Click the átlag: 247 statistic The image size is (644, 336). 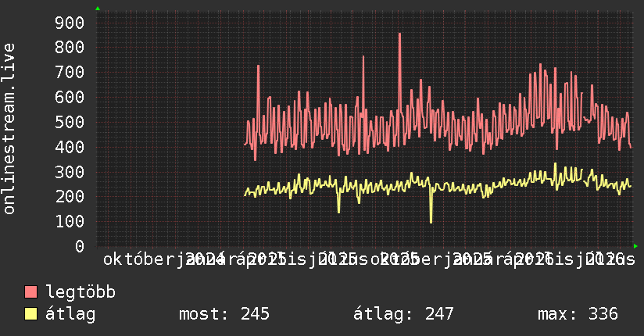pyautogui.click(x=403, y=314)
